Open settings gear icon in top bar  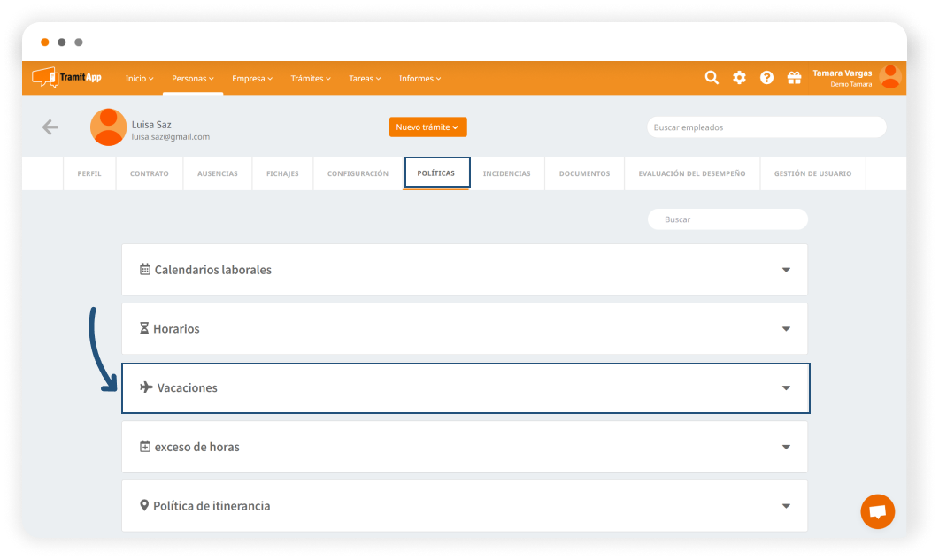point(739,78)
